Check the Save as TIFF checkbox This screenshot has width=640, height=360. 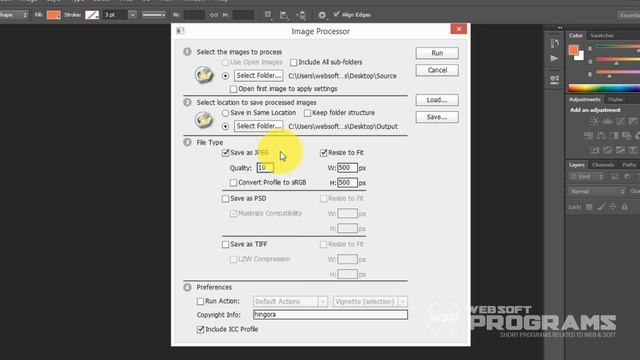coord(225,244)
